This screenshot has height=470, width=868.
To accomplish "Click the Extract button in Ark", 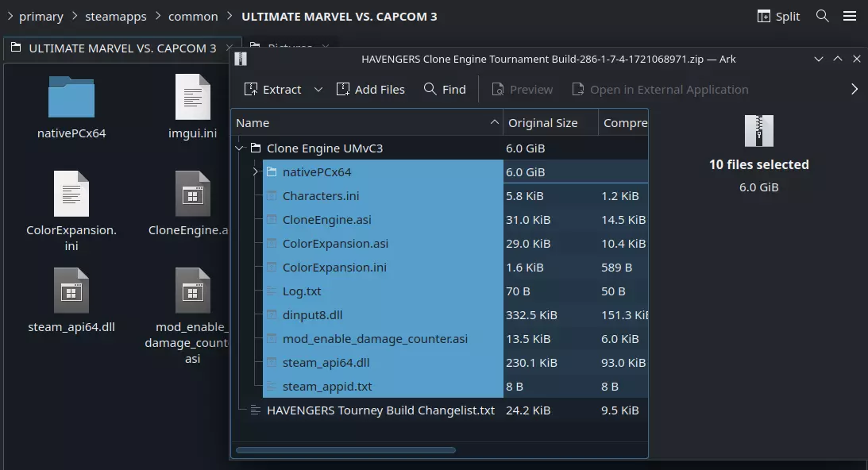I will pyautogui.click(x=273, y=89).
